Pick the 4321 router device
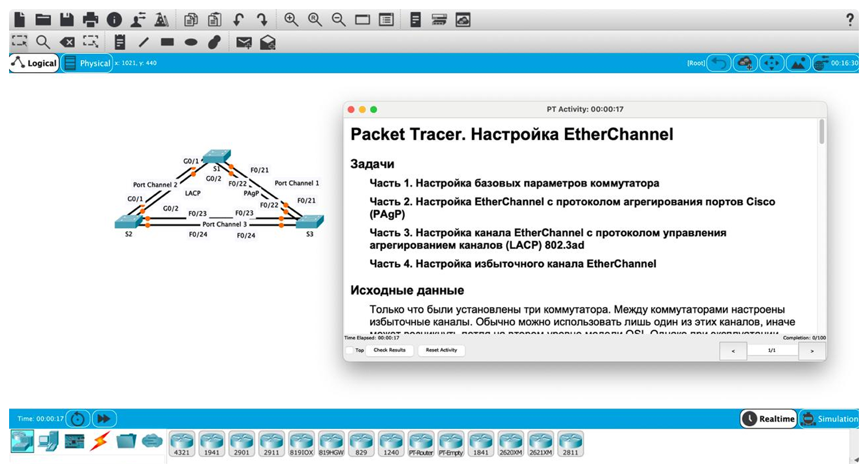The height and width of the screenshot is (473, 868). (182, 444)
